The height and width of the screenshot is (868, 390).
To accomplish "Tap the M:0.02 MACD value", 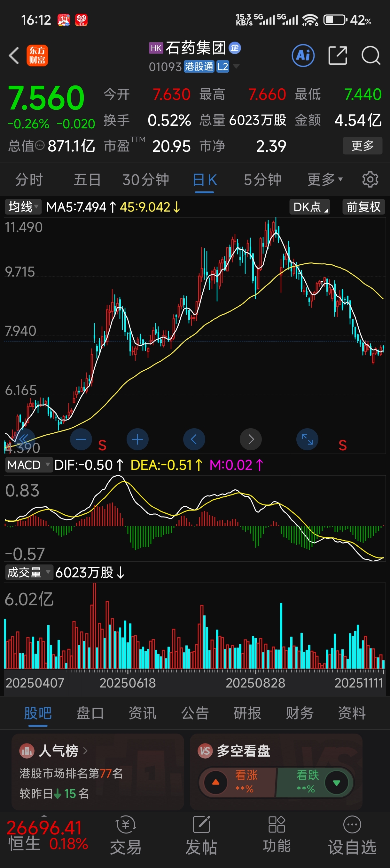I will click(236, 465).
